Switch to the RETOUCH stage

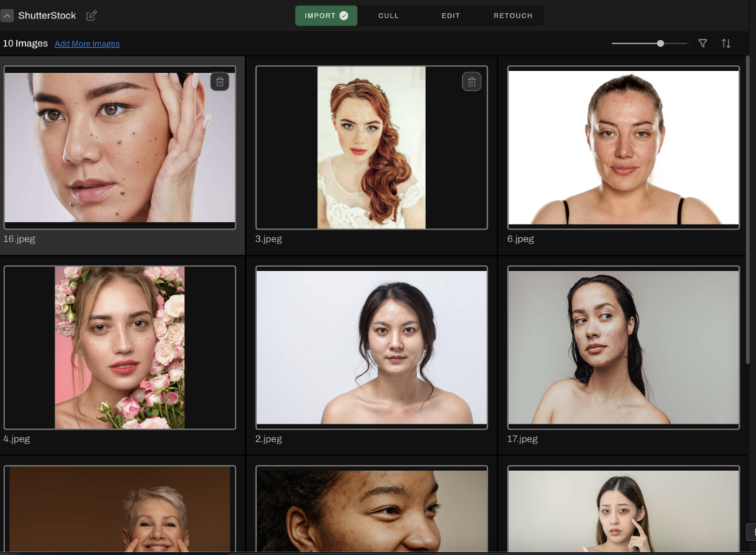[512, 15]
